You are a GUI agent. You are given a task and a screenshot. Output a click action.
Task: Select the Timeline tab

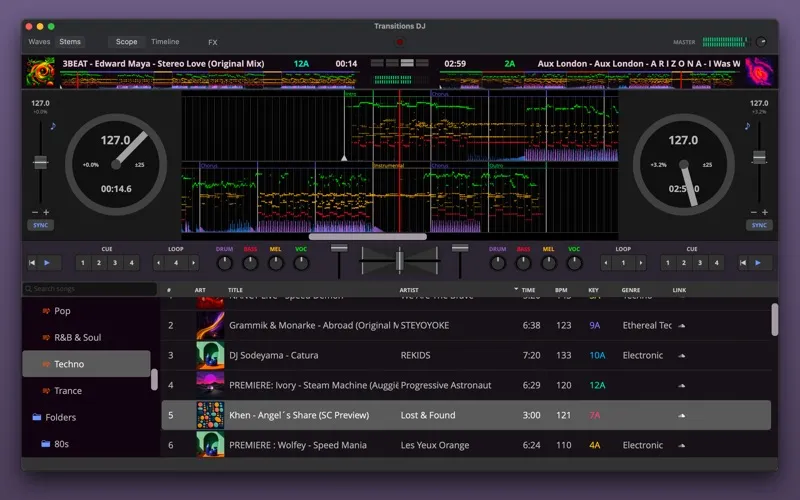click(165, 42)
